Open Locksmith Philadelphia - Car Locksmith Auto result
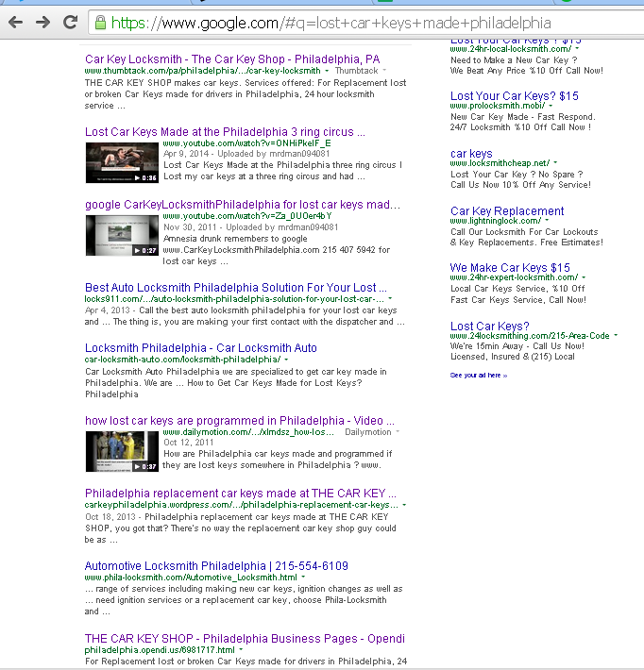Viewport: 644px width, 670px height. point(201,348)
